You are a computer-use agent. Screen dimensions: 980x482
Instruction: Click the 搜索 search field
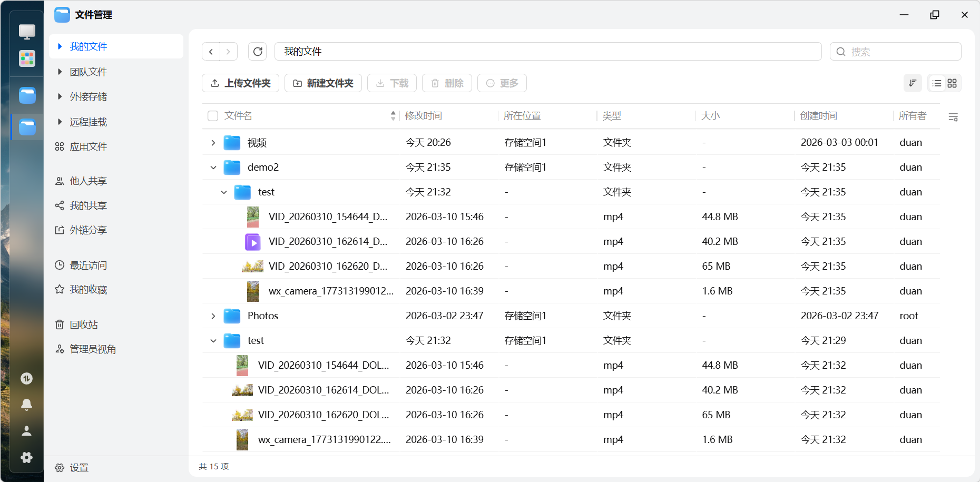901,52
